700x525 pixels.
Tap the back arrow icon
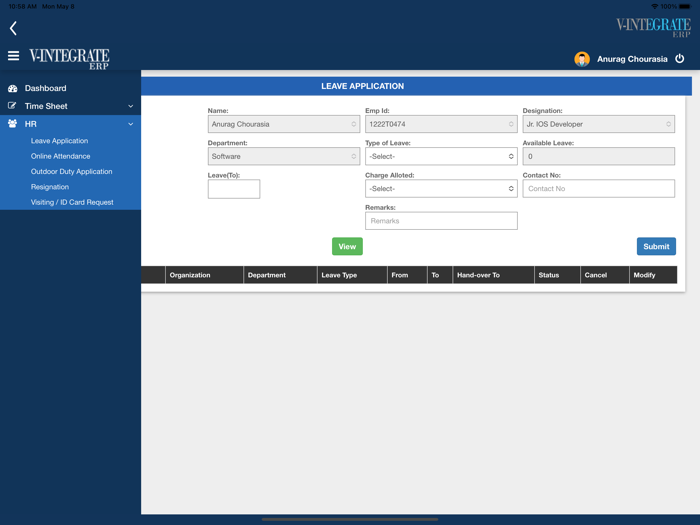pos(13,28)
